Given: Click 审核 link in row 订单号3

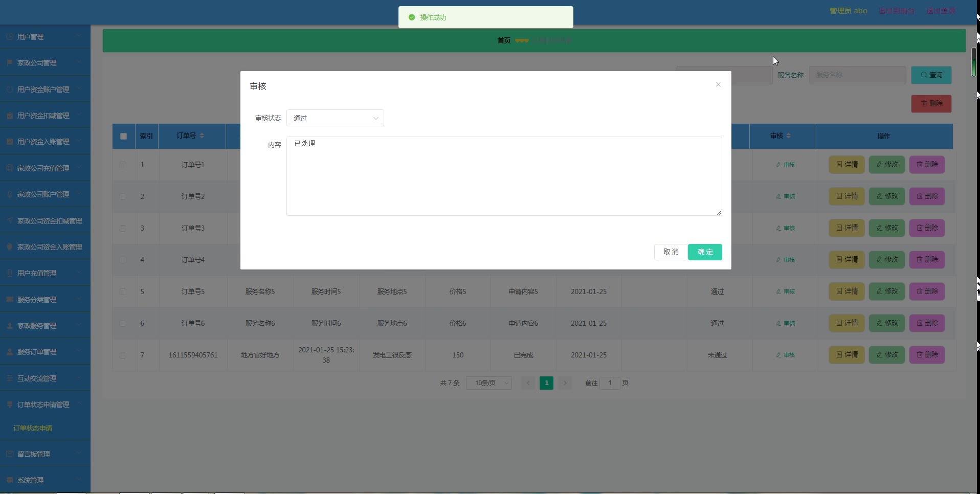Looking at the screenshot, I should [x=786, y=228].
